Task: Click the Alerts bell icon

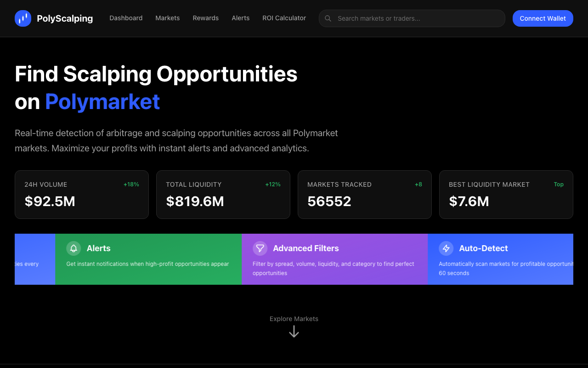Action: (73, 248)
